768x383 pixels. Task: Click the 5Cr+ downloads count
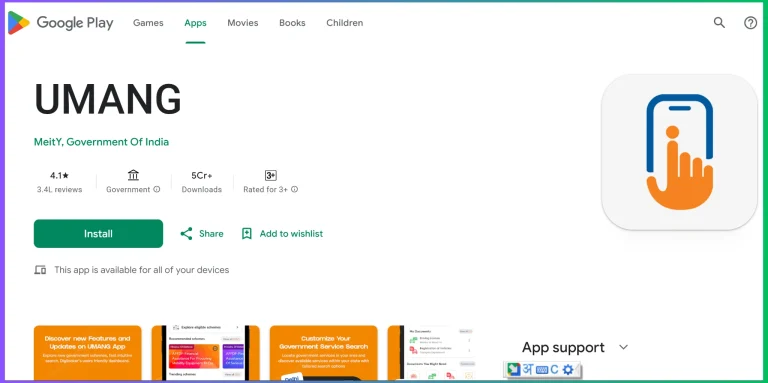point(202,175)
